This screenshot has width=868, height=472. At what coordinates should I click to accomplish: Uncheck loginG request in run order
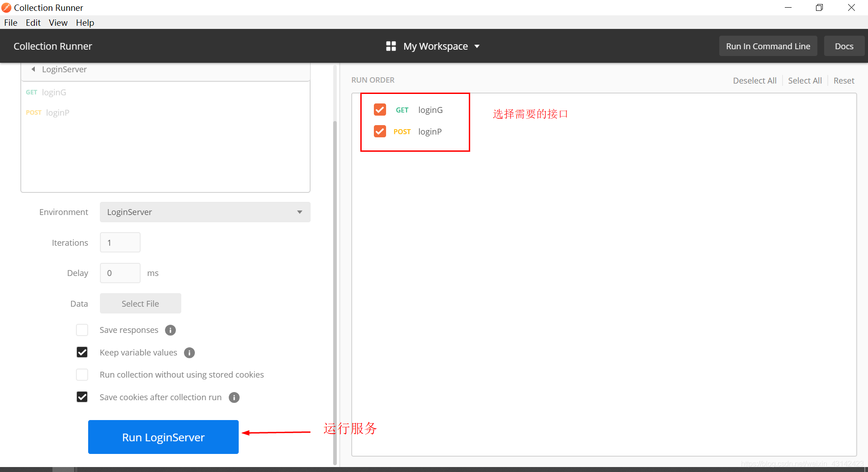click(x=380, y=110)
